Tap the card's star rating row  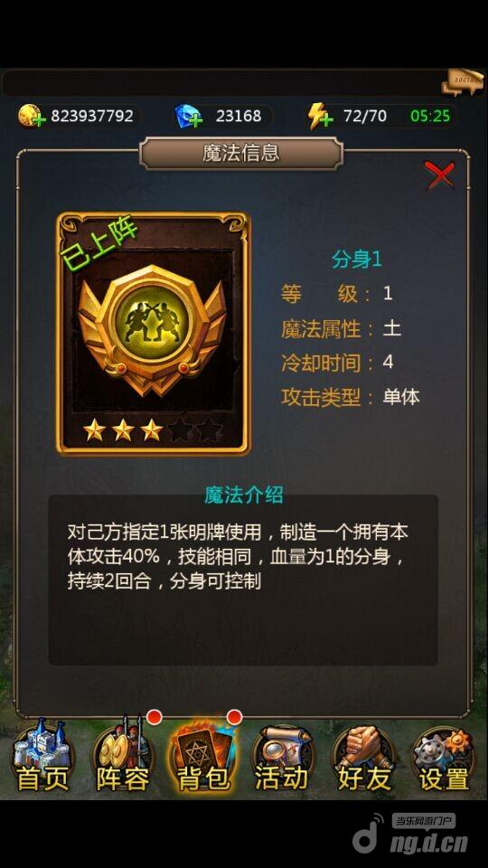(153, 430)
